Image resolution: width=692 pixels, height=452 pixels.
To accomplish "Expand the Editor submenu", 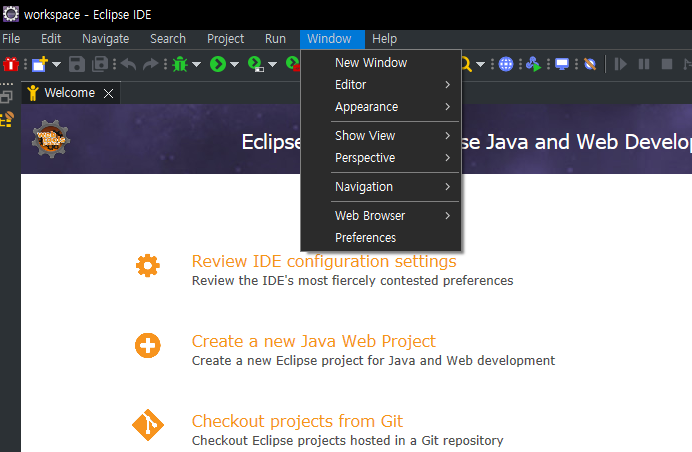I will [x=381, y=85].
